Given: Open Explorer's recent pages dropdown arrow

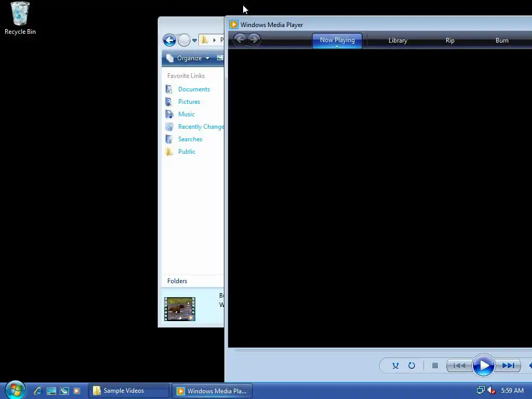Looking at the screenshot, I should point(194,41).
